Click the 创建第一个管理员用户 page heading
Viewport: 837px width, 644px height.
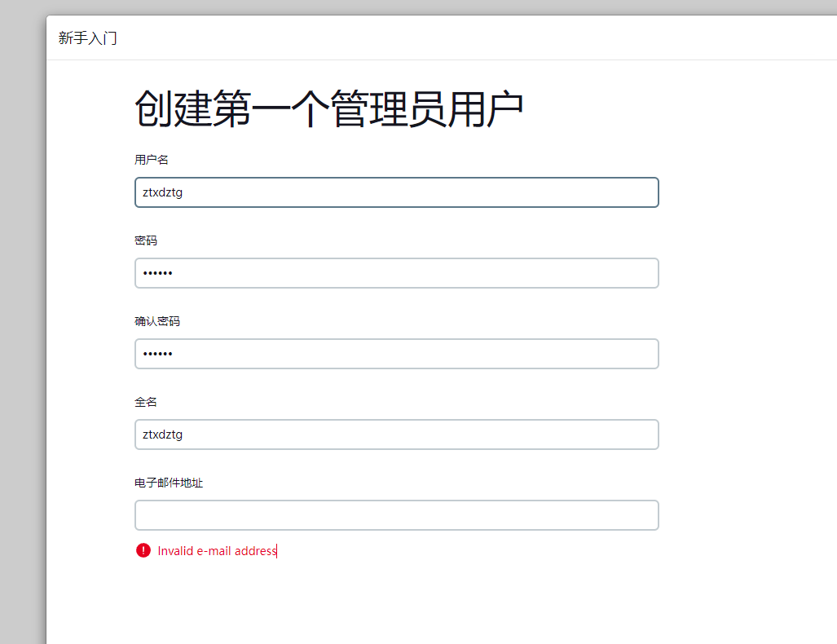pyautogui.click(x=328, y=109)
